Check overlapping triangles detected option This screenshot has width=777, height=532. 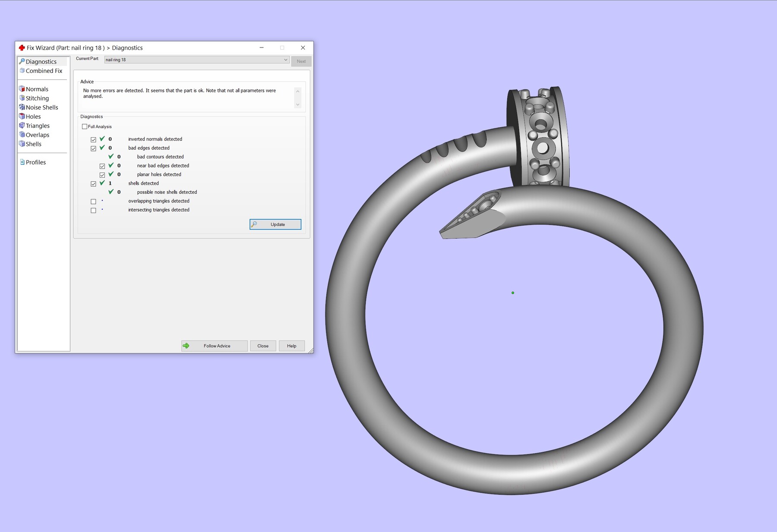click(93, 201)
